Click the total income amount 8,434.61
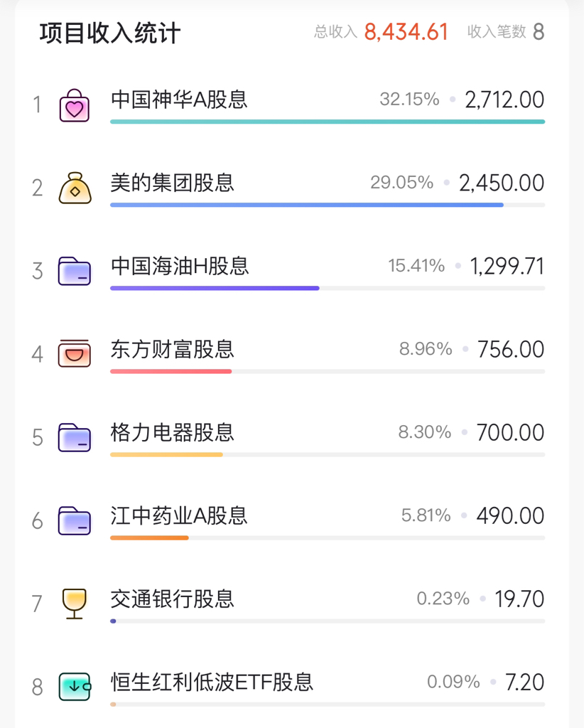584x728 pixels. point(406,32)
